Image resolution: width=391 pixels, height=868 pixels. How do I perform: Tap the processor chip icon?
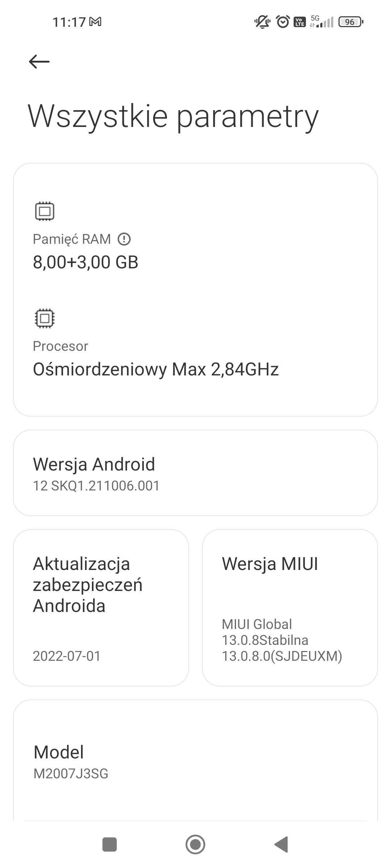tap(45, 318)
